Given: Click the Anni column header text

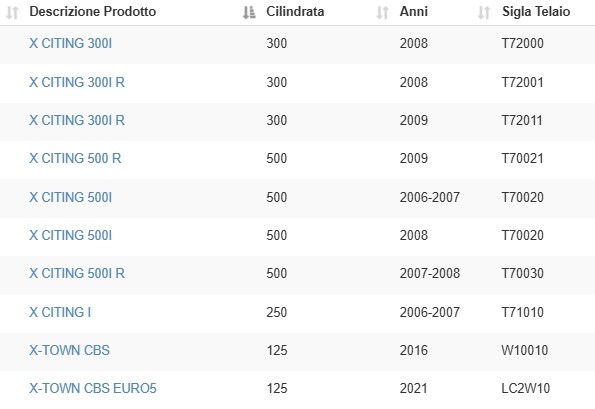Looking at the screenshot, I should (414, 11).
